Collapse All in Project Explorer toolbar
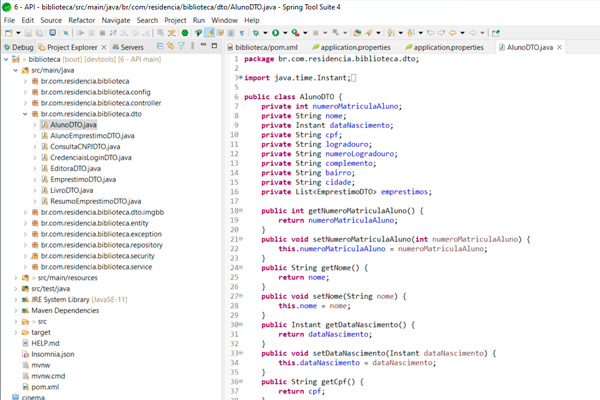 pos(160,46)
